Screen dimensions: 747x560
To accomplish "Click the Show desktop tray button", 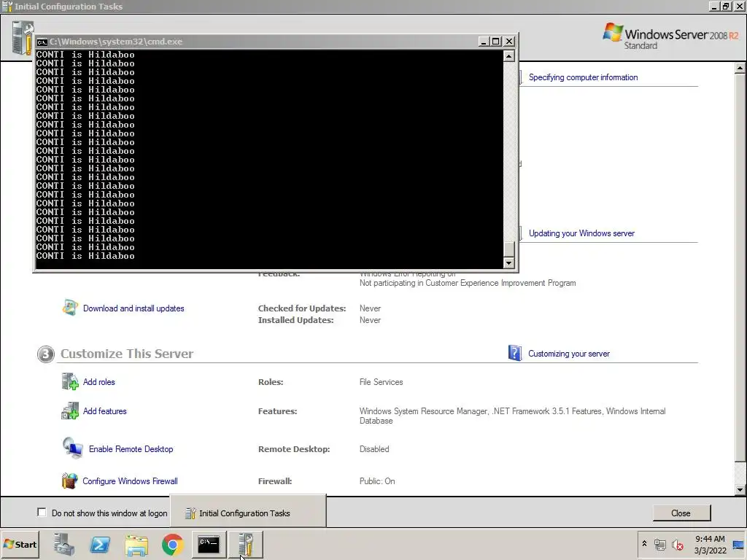I will [739, 544].
